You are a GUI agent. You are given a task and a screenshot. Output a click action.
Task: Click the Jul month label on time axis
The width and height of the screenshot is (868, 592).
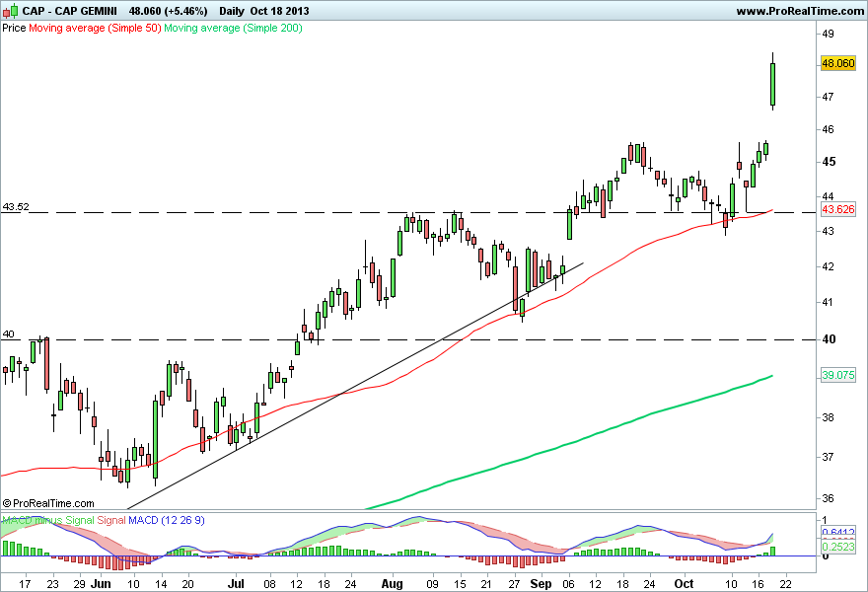pyautogui.click(x=237, y=584)
